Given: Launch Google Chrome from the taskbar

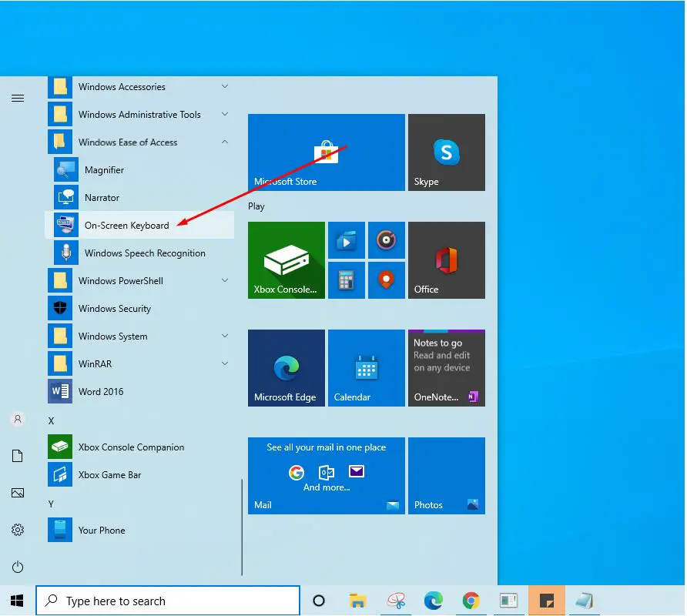Looking at the screenshot, I should tap(471, 601).
